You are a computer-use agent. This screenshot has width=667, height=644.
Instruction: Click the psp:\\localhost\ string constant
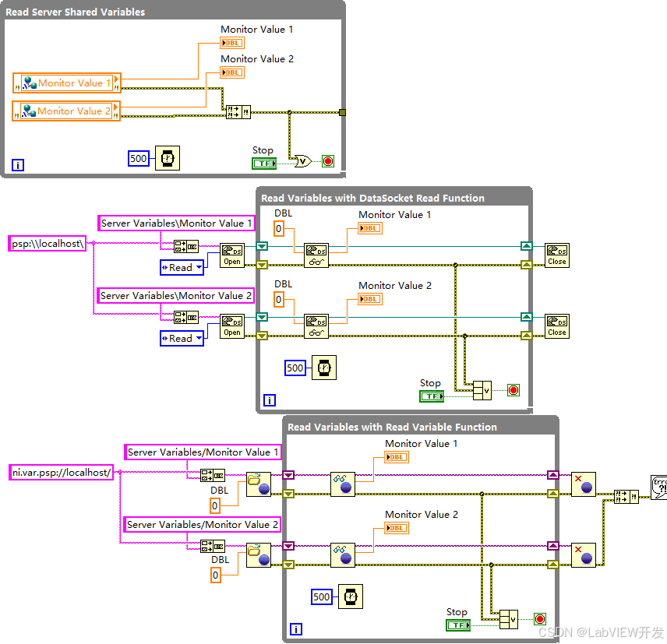point(48,243)
